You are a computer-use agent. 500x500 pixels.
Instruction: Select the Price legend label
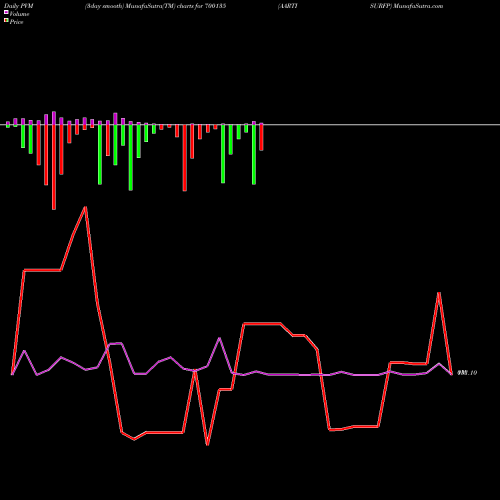tap(16, 22)
